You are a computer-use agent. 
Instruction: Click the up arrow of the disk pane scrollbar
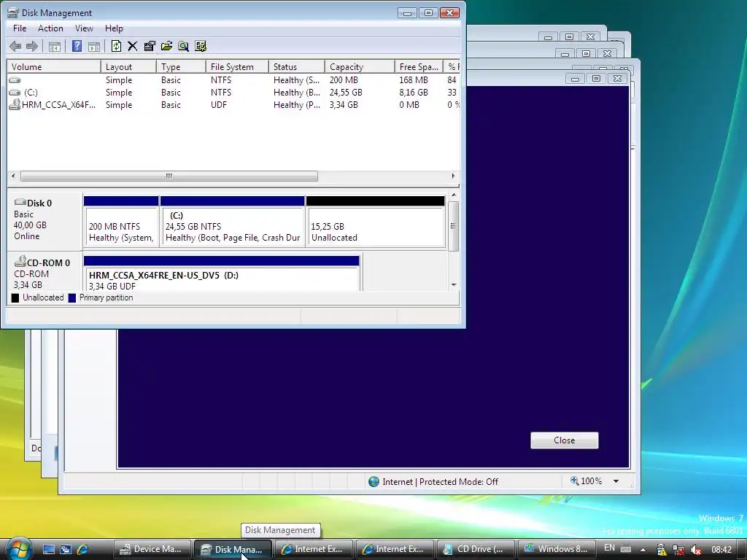coord(454,195)
